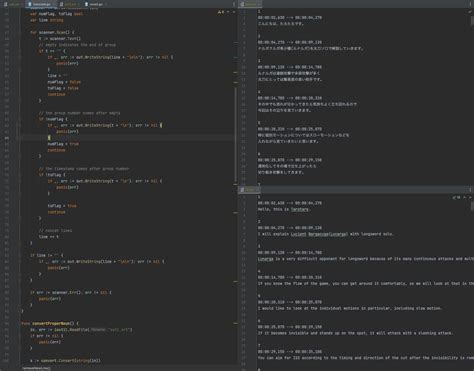
Task: Click the green no-problems checkmark in the Japanese subtitle editor
Action: pyautogui.click(x=470, y=12)
